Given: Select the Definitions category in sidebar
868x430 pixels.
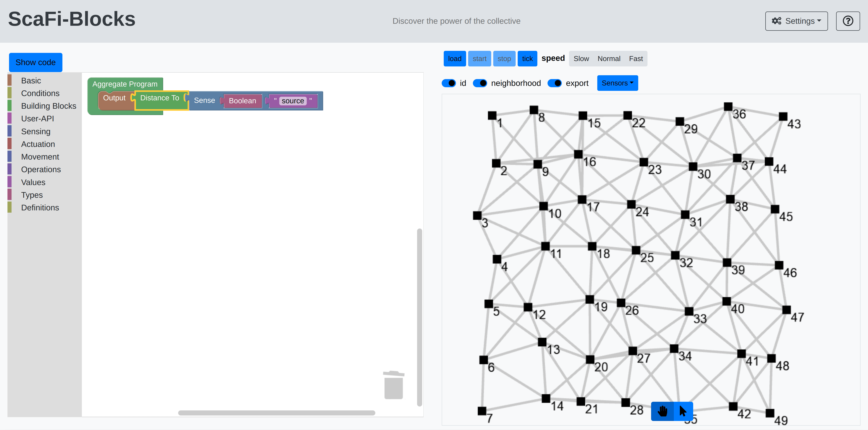Looking at the screenshot, I should point(40,207).
